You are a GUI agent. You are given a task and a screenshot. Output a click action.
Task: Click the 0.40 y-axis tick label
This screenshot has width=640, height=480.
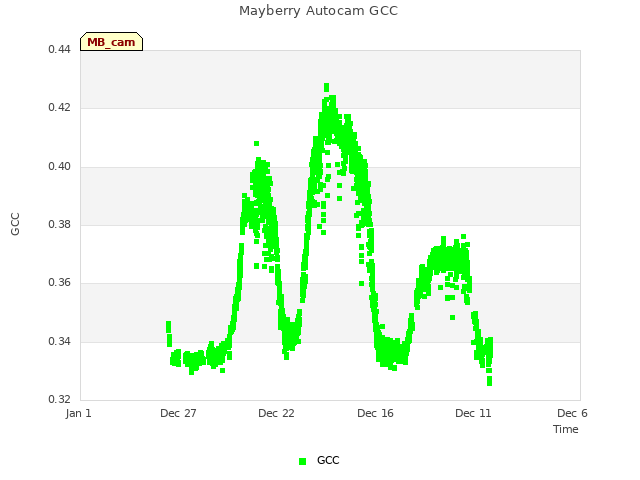click(x=59, y=167)
